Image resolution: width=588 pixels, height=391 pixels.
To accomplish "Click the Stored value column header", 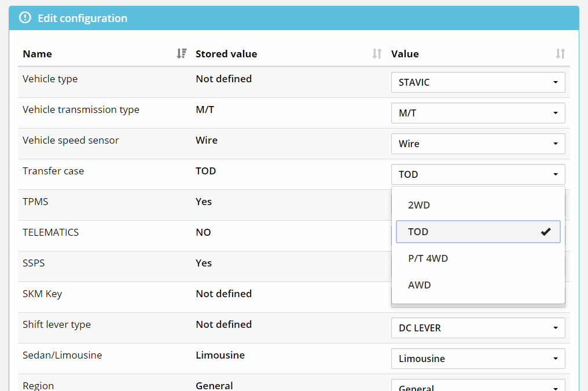I will pos(226,54).
